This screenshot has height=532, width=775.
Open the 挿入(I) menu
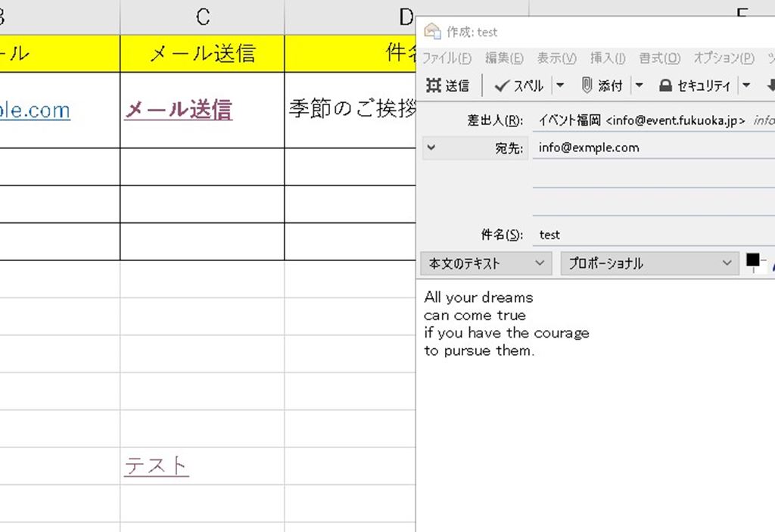(608, 58)
